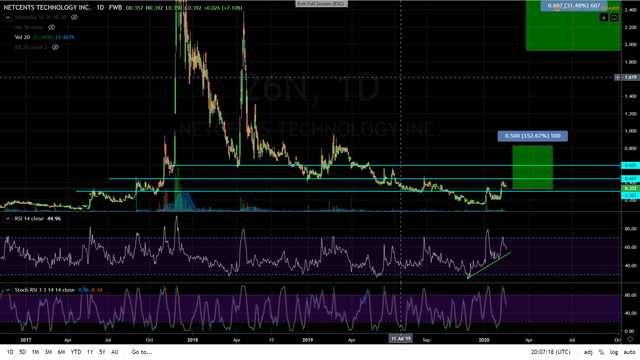Select the Vol 20 indicator legend

pyautogui.click(x=22, y=37)
